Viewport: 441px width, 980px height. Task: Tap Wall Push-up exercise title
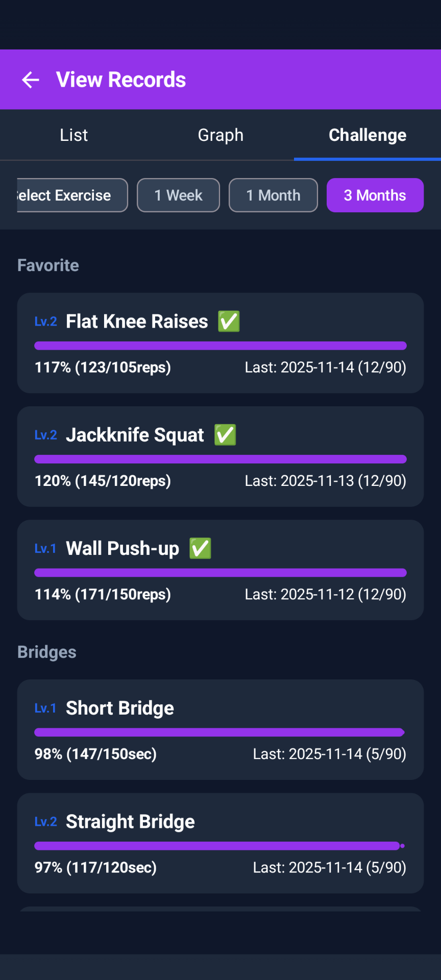click(122, 549)
